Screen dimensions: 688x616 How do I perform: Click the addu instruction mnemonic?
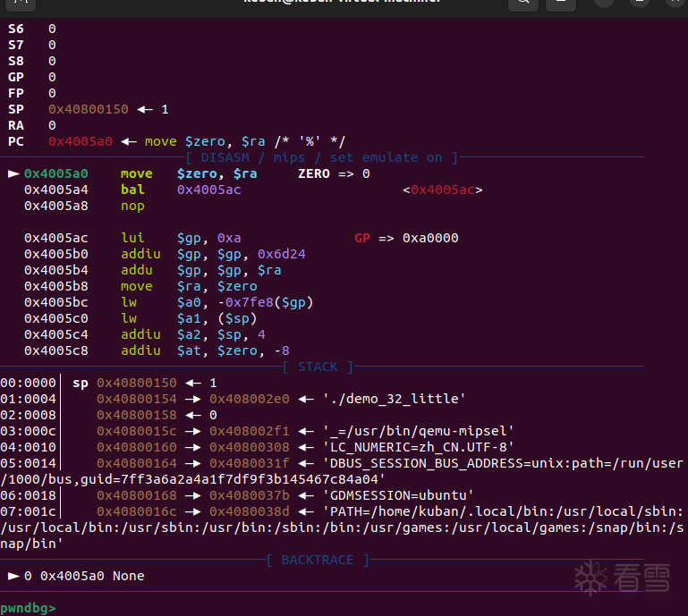click(x=137, y=270)
